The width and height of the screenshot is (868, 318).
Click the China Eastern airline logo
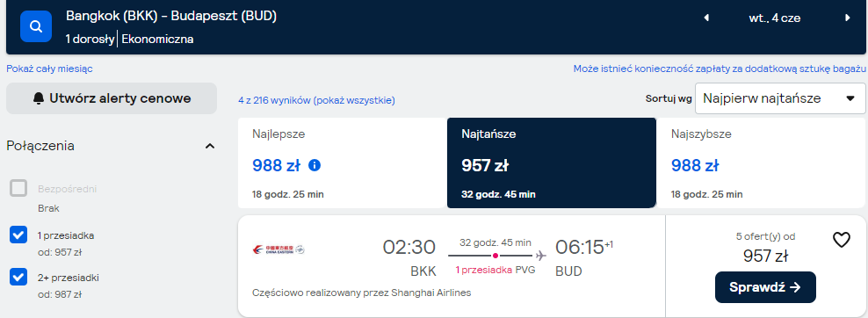[x=278, y=249]
